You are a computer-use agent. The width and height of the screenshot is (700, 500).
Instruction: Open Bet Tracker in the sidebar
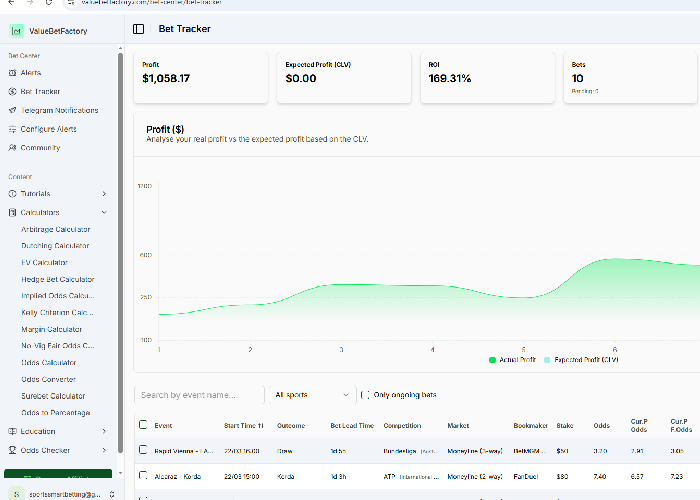coord(40,92)
